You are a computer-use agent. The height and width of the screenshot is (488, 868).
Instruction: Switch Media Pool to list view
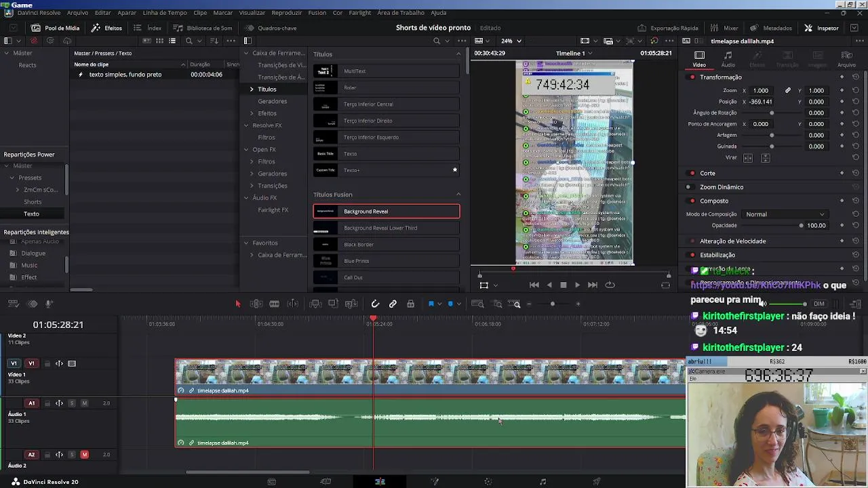[x=172, y=41]
